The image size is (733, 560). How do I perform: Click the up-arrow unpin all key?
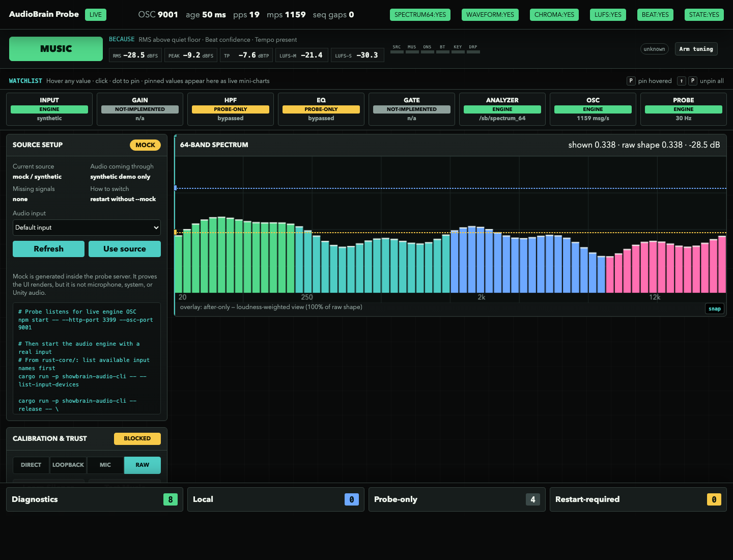(x=681, y=80)
